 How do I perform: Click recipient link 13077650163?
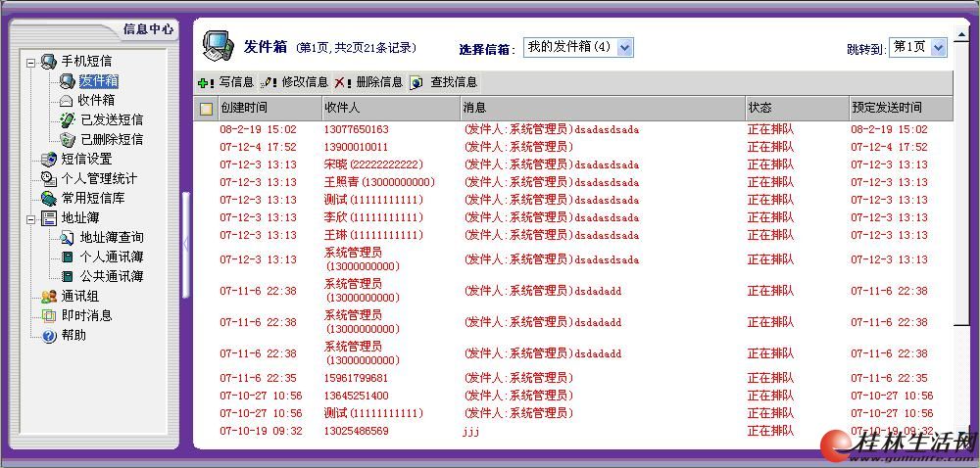[x=356, y=129]
